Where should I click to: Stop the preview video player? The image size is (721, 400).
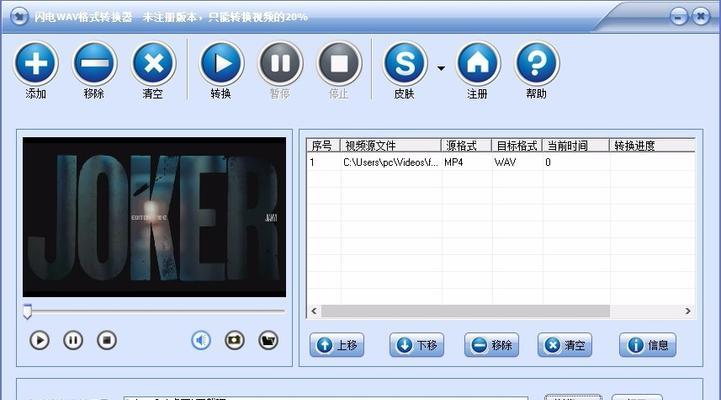pos(107,341)
